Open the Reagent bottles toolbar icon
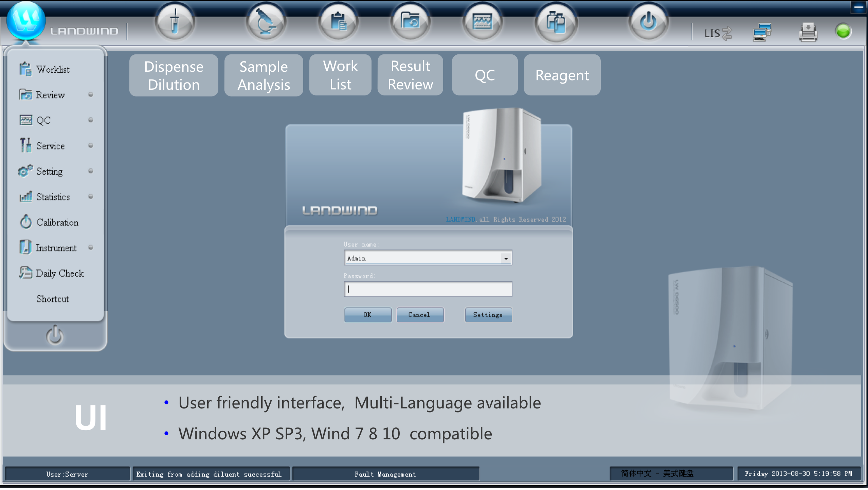This screenshot has height=490, width=868. coord(556,22)
